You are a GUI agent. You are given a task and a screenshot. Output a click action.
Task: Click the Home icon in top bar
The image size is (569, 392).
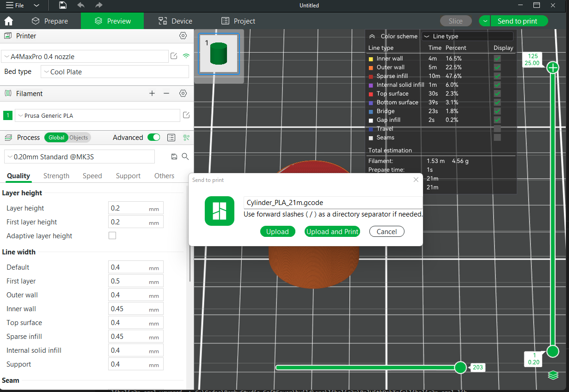click(8, 21)
